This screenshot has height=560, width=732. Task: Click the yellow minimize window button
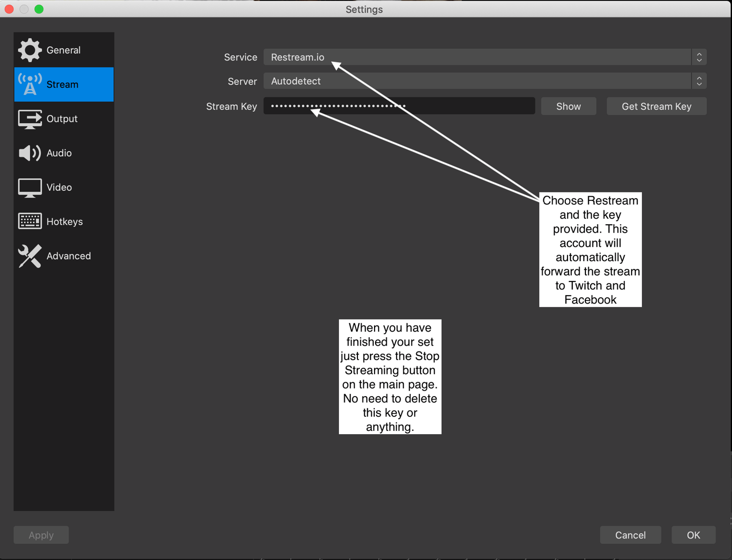24,9
